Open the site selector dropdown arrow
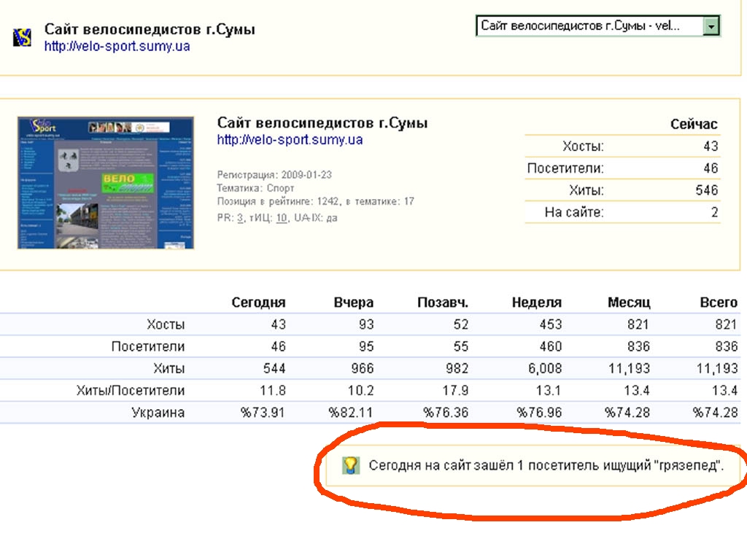The height and width of the screenshot is (560, 747). [x=711, y=26]
